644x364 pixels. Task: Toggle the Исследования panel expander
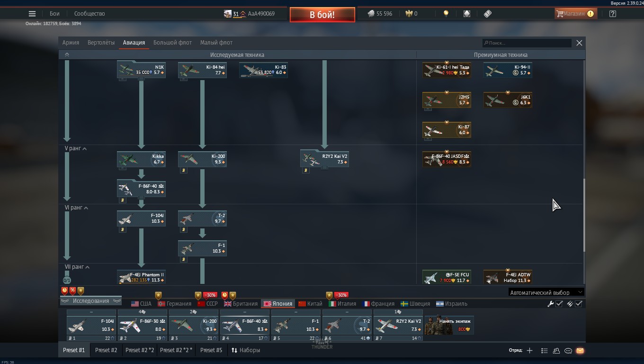[90, 301]
